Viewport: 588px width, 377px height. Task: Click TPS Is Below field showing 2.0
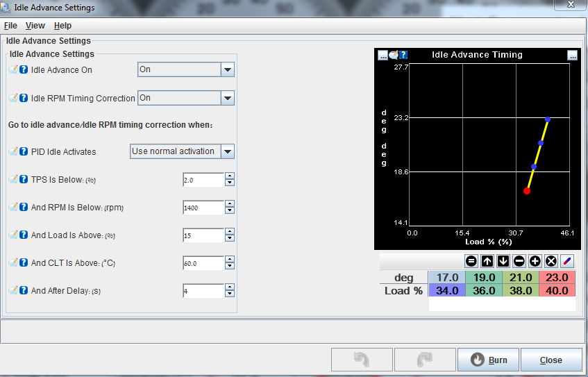[203, 180]
